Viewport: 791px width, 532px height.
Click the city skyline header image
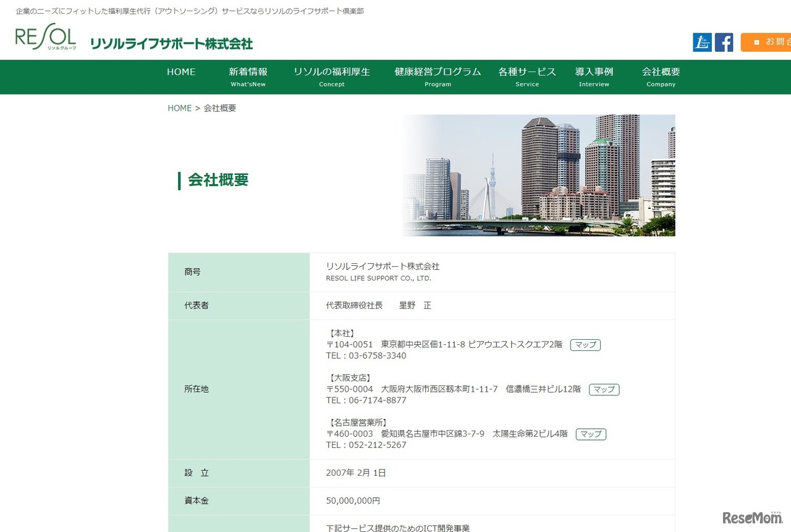[x=539, y=175]
